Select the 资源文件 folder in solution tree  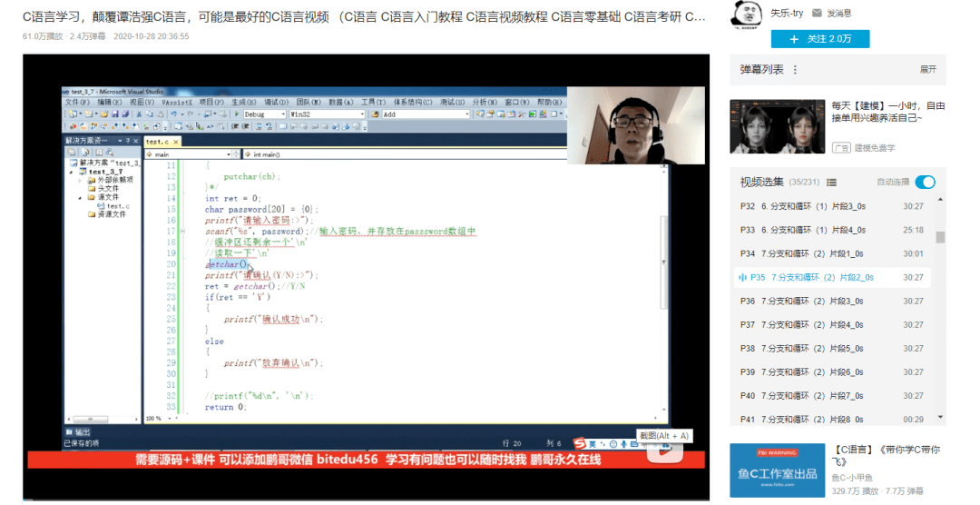tap(107, 214)
